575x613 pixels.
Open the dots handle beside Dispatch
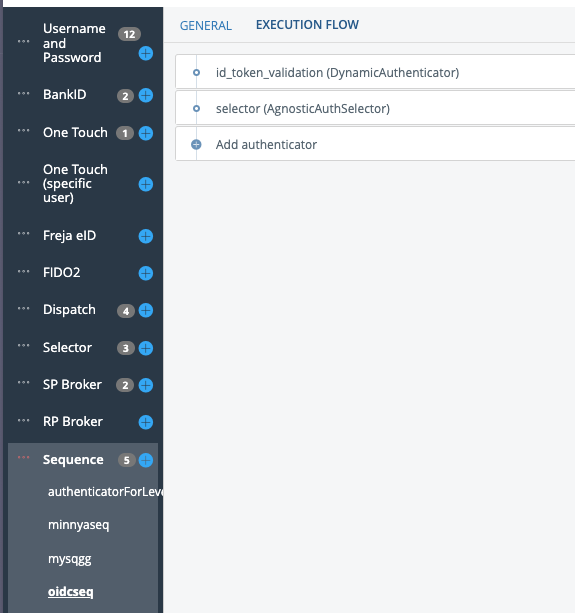point(23,308)
